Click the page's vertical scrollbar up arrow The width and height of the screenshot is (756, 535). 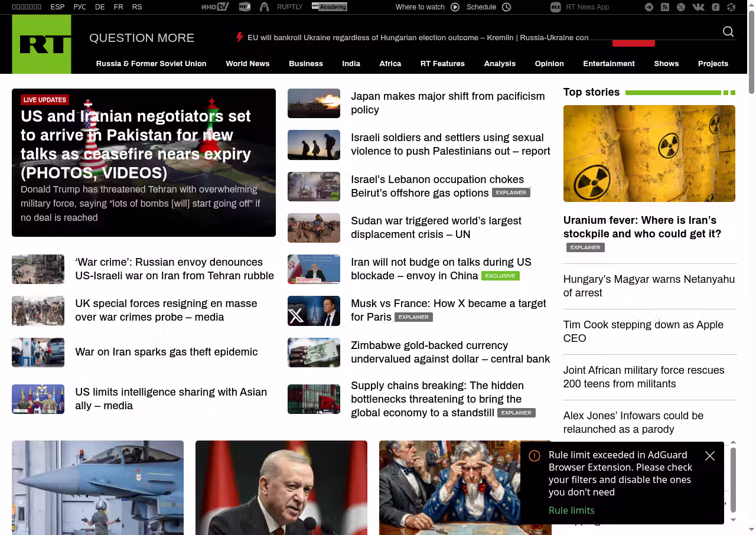tap(751, 5)
